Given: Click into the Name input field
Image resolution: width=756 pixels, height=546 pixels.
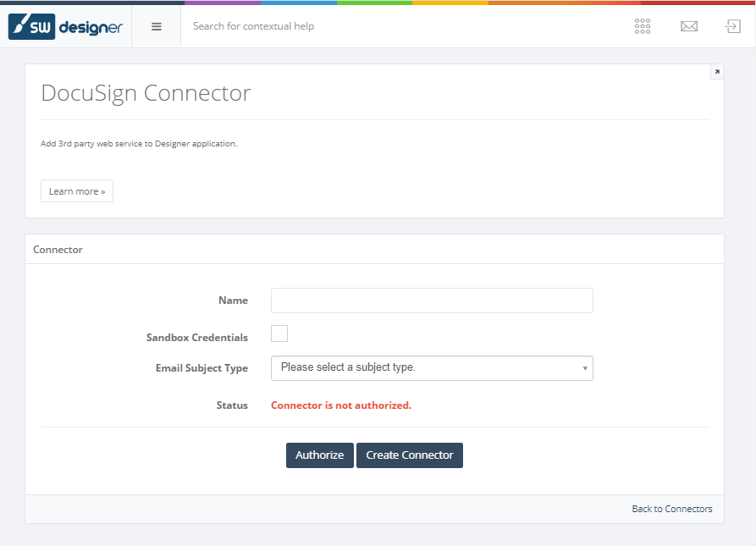Looking at the screenshot, I should 432,301.
